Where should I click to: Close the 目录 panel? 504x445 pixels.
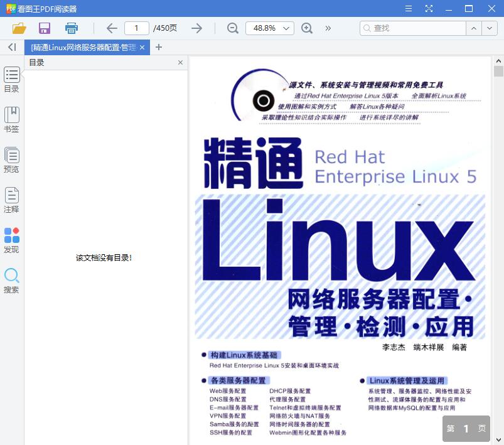[180, 62]
